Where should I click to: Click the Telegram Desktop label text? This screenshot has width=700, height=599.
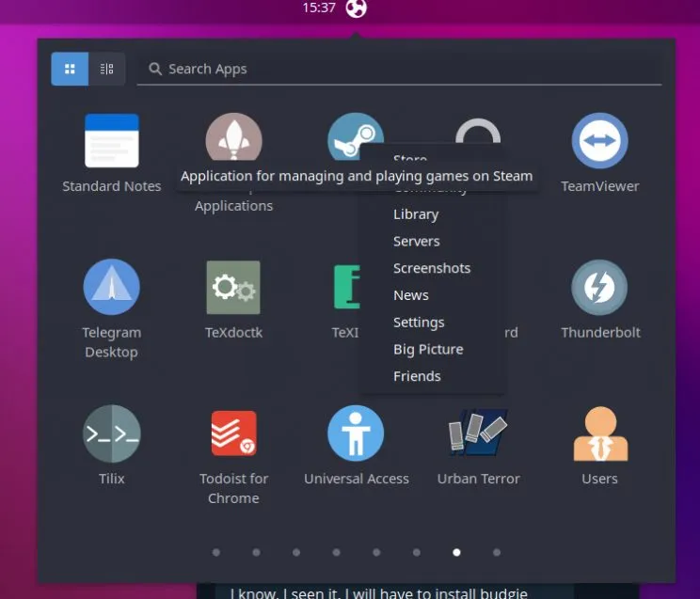[x=112, y=342]
